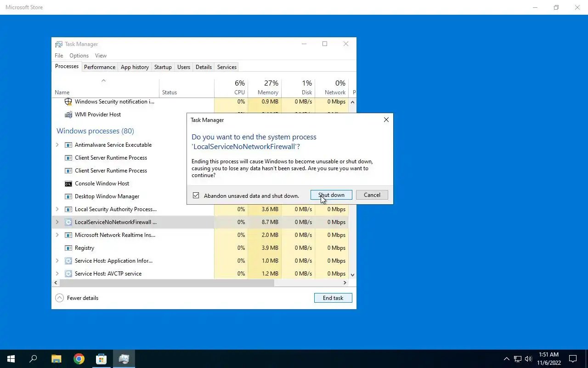Expand Local Security Authority Process row

[x=57, y=209]
